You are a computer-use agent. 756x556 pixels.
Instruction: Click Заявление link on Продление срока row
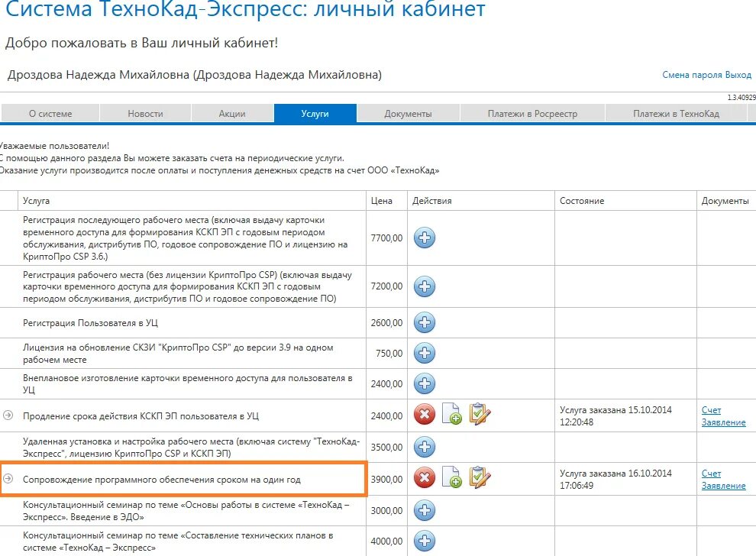pos(724,421)
